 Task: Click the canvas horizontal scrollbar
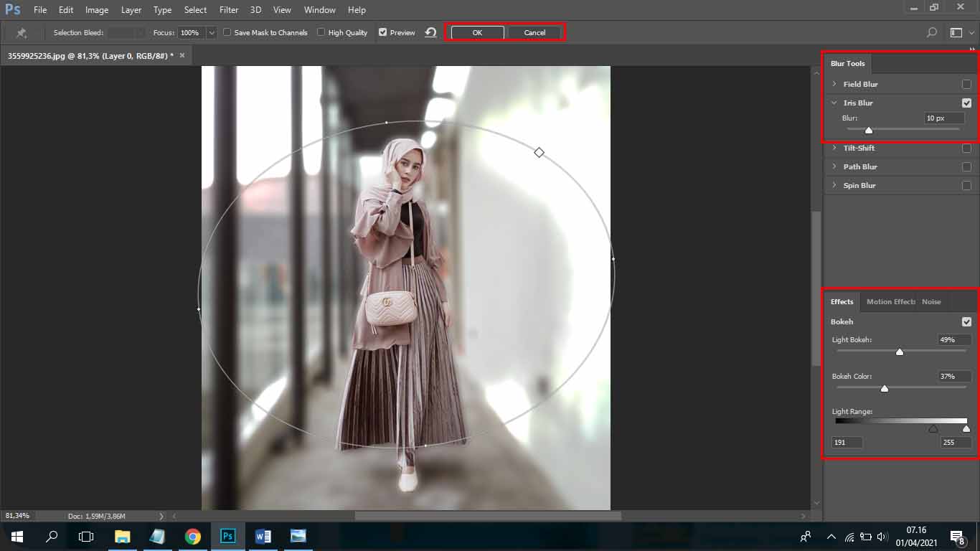tap(488, 515)
